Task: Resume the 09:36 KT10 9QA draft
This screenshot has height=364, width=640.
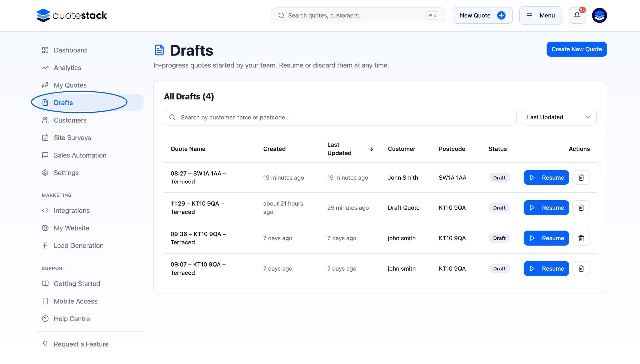Action: [x=546, y=238]
